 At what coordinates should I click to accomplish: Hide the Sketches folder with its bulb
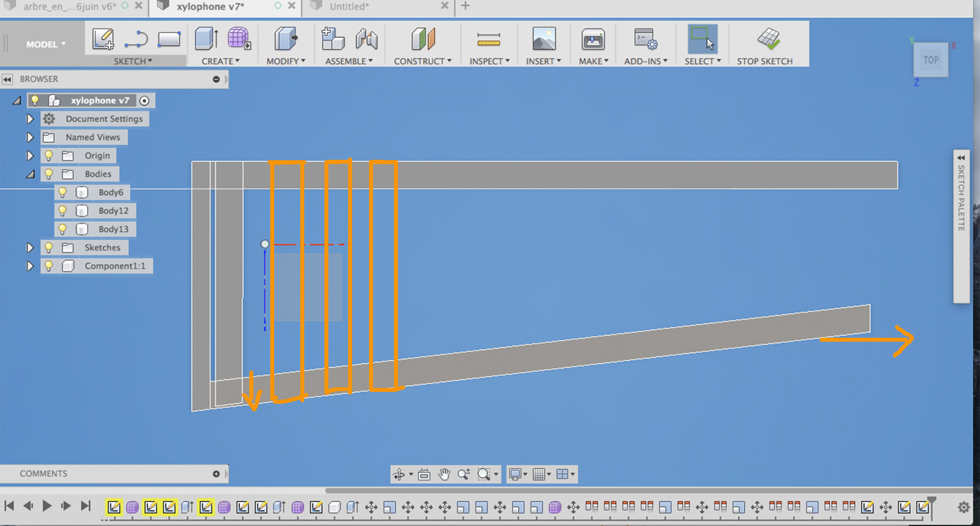[49, 247]
